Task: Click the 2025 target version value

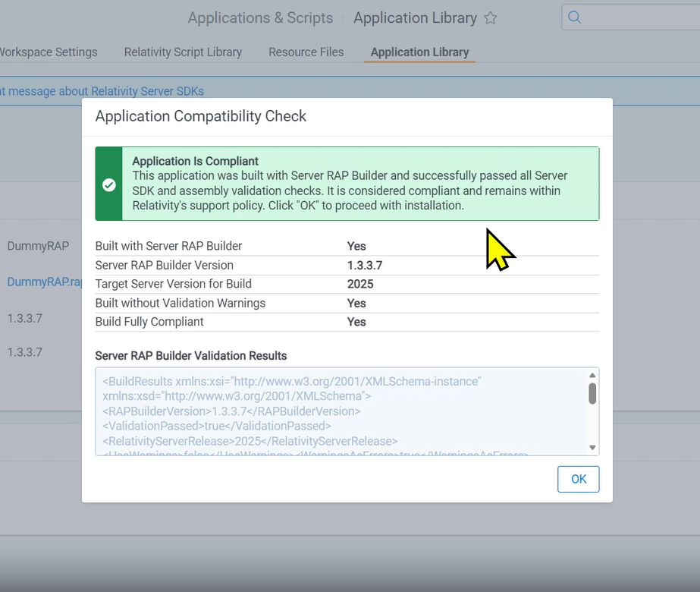Action: coord(360,284)
